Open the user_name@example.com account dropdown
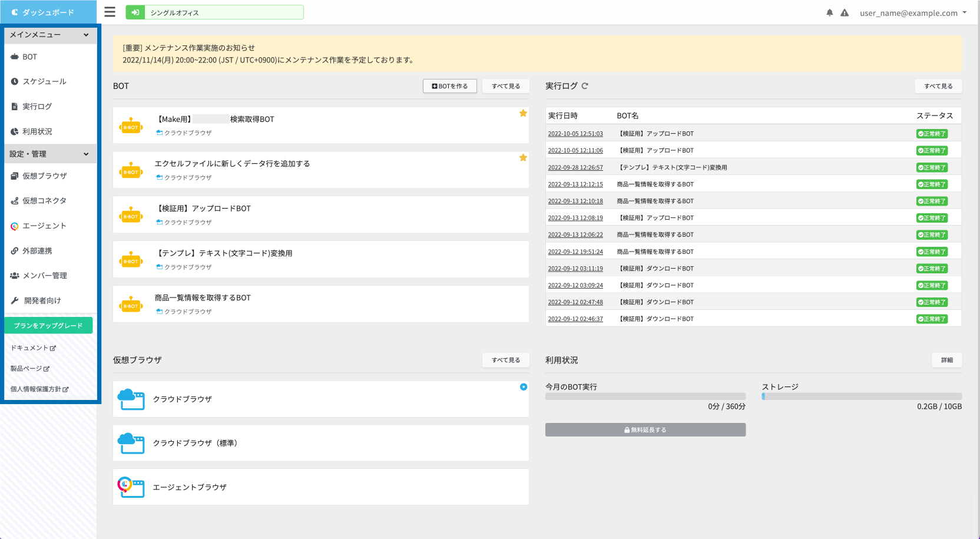 tap(913, 13)
